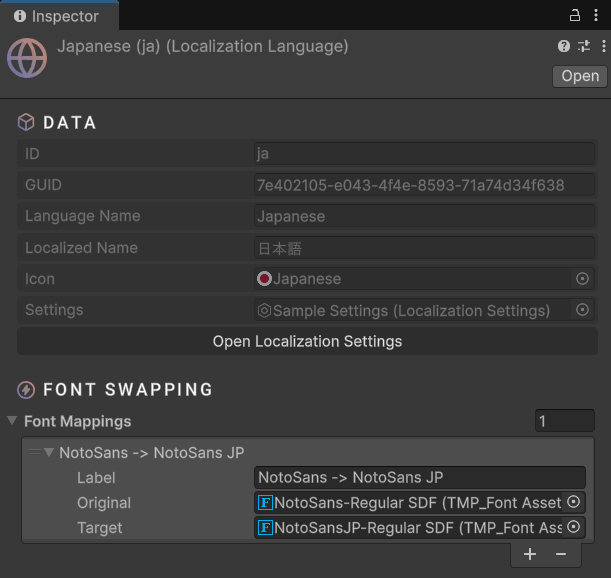The image size is (611, 578).
Task: Click the Sample Settings asset icon
Action: point(264,311)
